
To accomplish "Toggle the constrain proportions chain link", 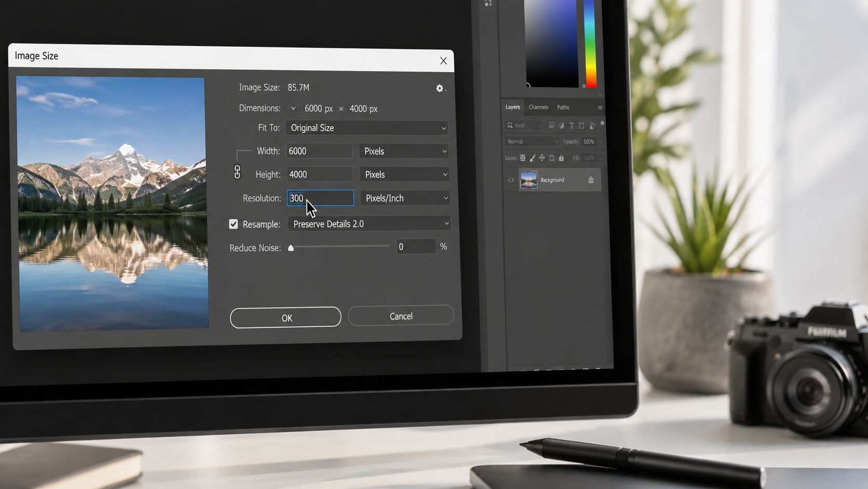I will point(237,172).
